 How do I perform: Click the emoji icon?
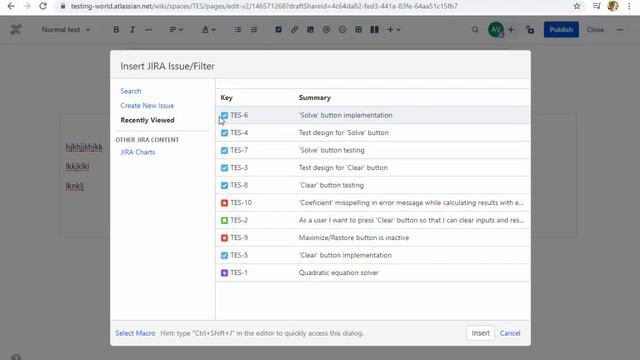point(342,30)
